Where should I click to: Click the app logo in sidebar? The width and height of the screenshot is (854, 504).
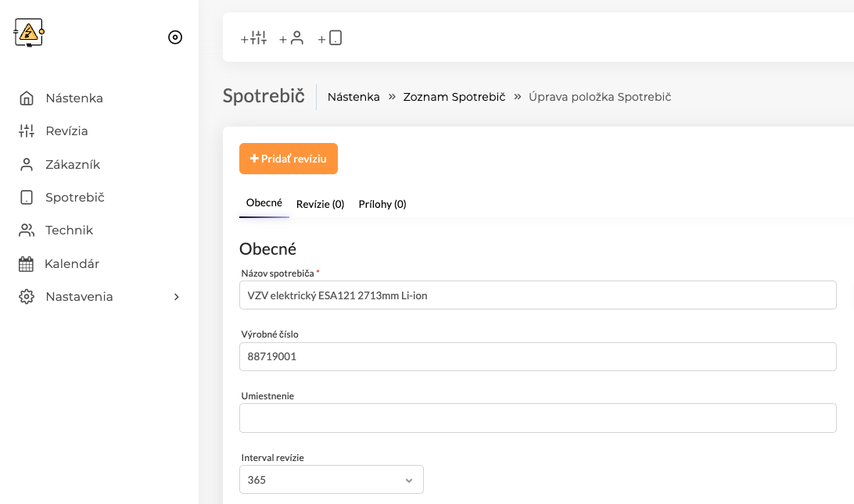pos(29,33)
